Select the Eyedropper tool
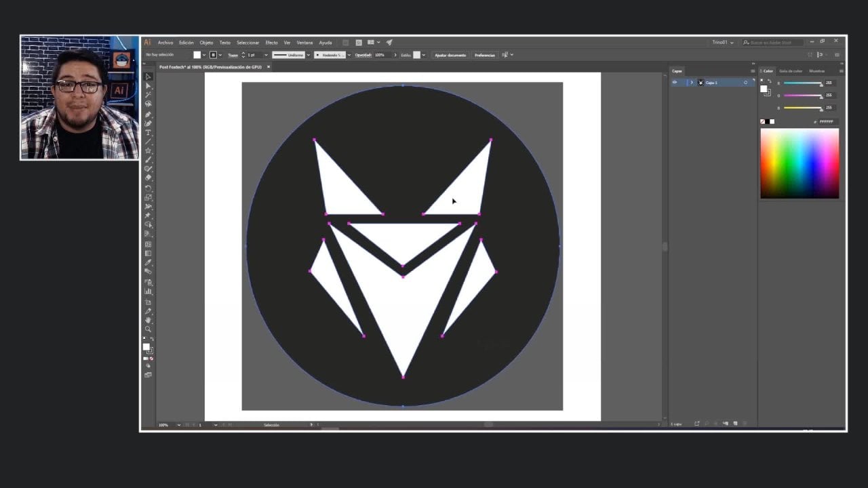Viewport: 868px width, 488px height. (x=148, y=263)
